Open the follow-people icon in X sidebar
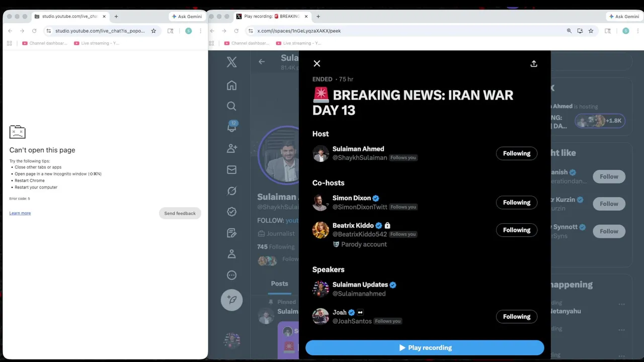This screenshot has width=644, height=362. 231,148
